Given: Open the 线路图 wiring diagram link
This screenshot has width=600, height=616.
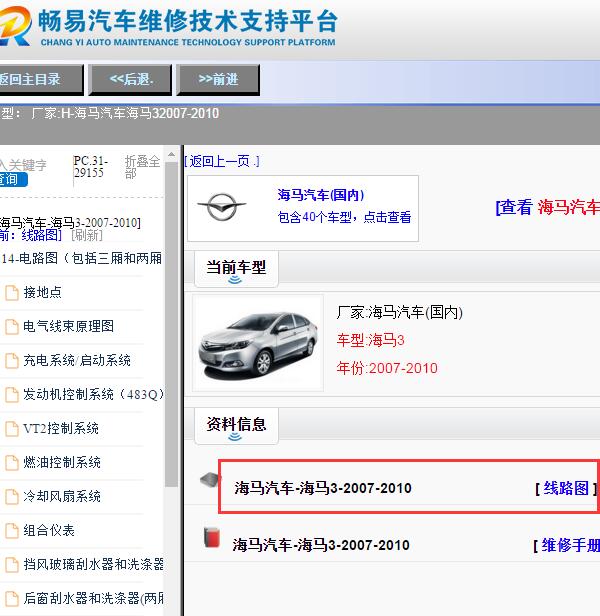Looking at the screenshot, I should [566, 488].
